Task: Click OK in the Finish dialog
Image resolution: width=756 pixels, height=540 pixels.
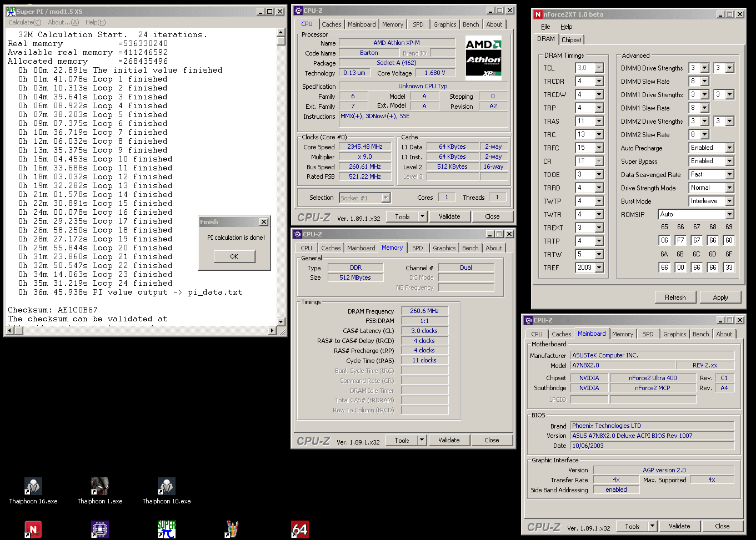Action: coord(234,256)
